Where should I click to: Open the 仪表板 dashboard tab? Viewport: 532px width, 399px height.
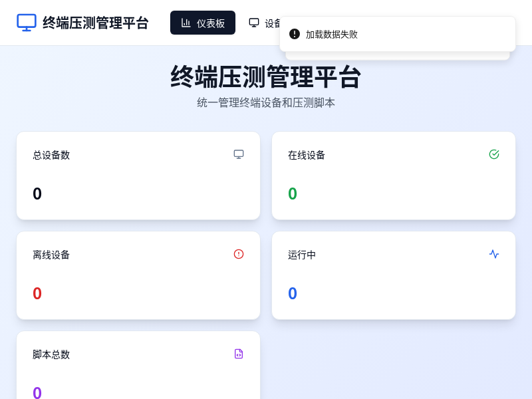[x=203, y=23]
